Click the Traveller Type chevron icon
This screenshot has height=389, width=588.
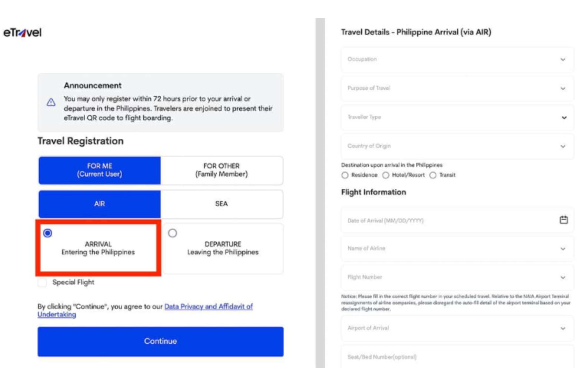(564, 117)
